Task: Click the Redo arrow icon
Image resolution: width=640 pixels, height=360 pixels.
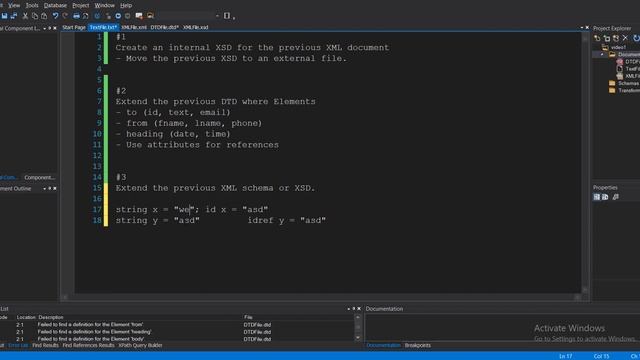Action: click(x=65, y=16)
